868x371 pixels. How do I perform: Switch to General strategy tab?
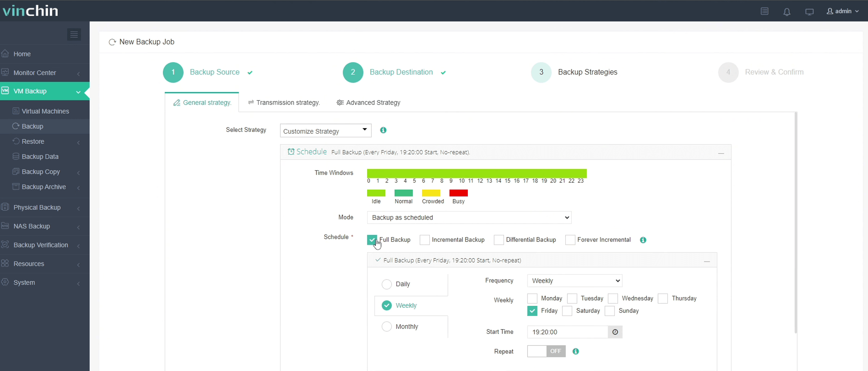pyautogui.click(x=202, y=103)
